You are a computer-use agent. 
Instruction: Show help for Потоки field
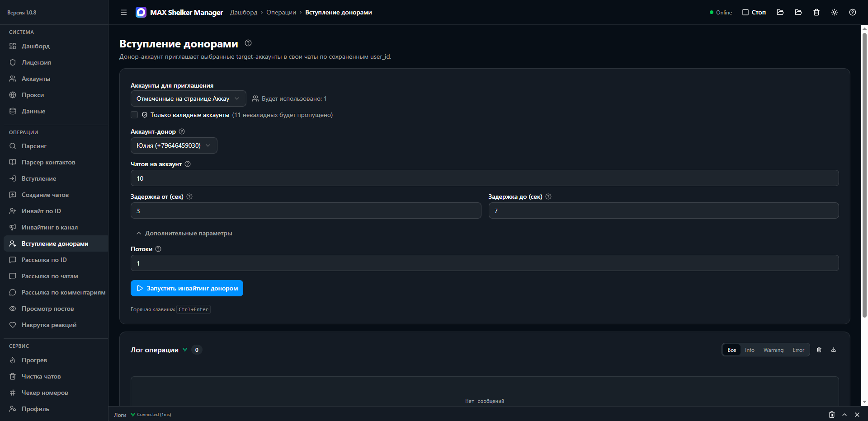(158, 249)
